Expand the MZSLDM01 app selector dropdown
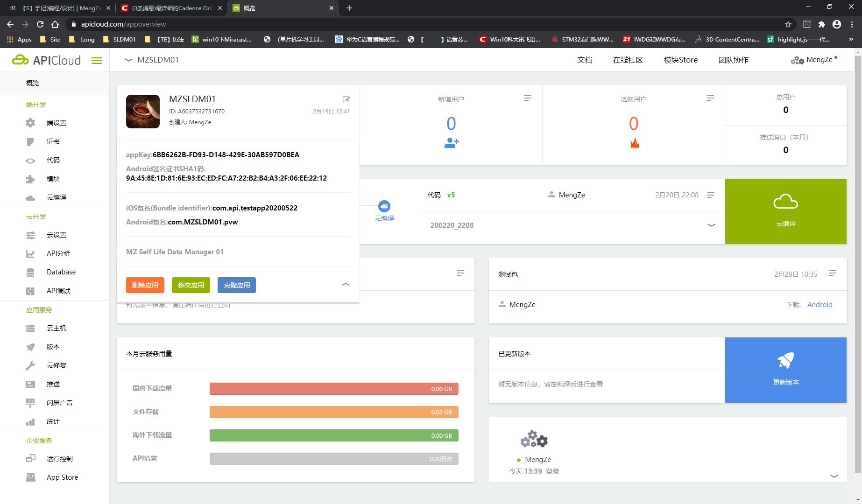 click(x=128, y=60)
